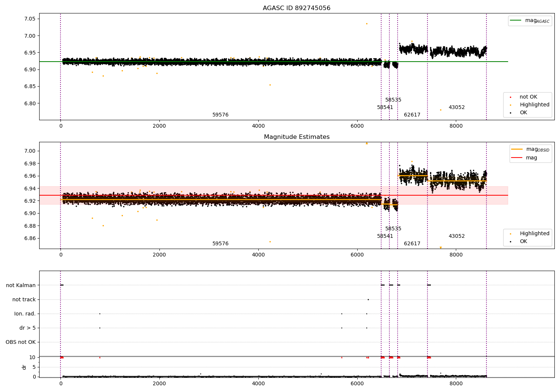Click orange outlier point near 7.035 in top plot
Viewport: 560px width, 392px height.
[367, 24]
